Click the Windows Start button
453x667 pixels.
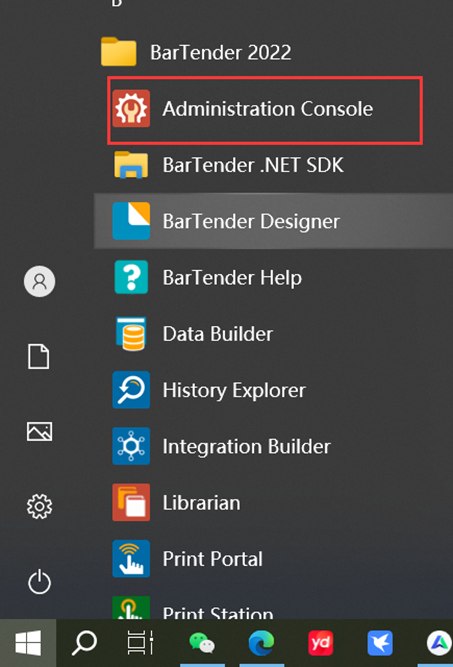pos(28,643)
